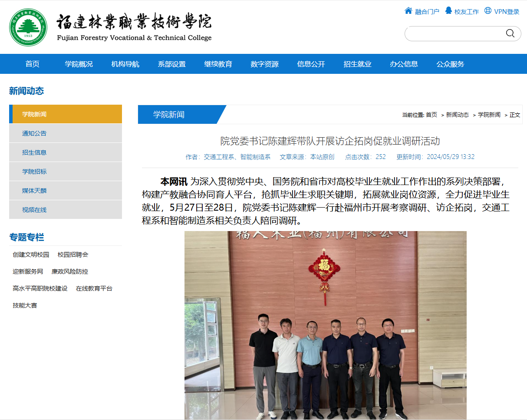527x420 pixels.
Task: Click the house icon beside 融合门户
Action: click(x=408, y=11)
